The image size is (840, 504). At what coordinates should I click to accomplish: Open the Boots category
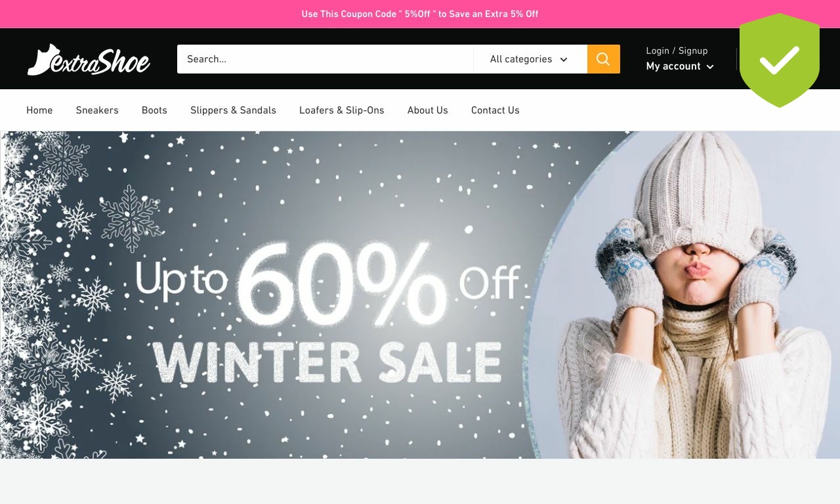coord(154,110)
